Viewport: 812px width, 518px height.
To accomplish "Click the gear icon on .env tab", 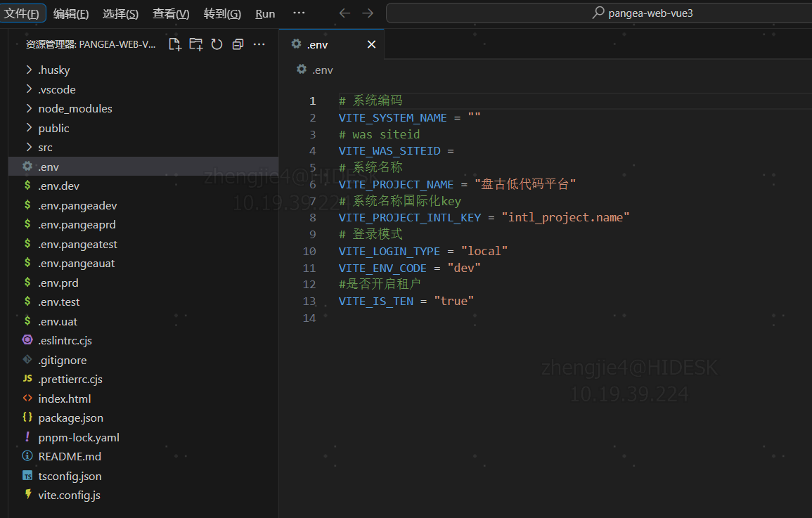I will (x=296, y=44).
